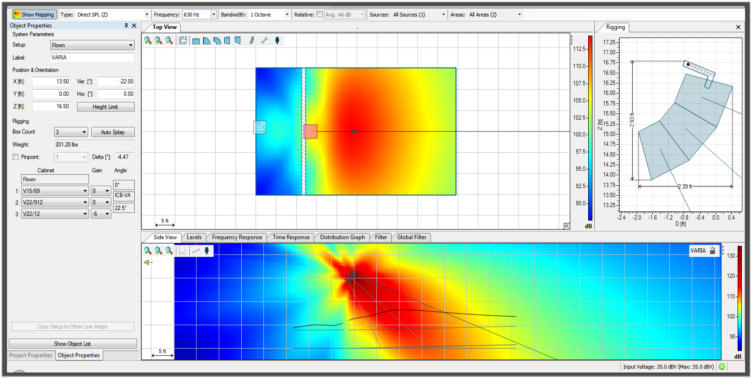Click the Show Mapping toolbar button

[34, 14]
